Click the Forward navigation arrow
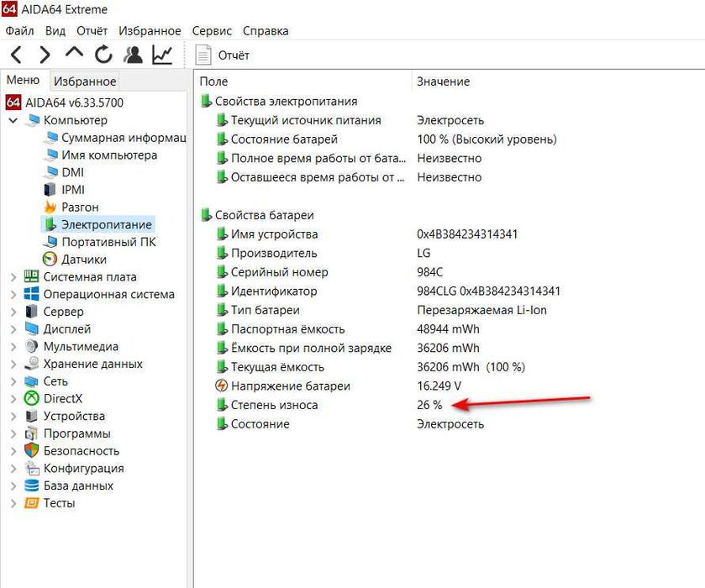This screenshot has height=588, width=705. point(45,55)
